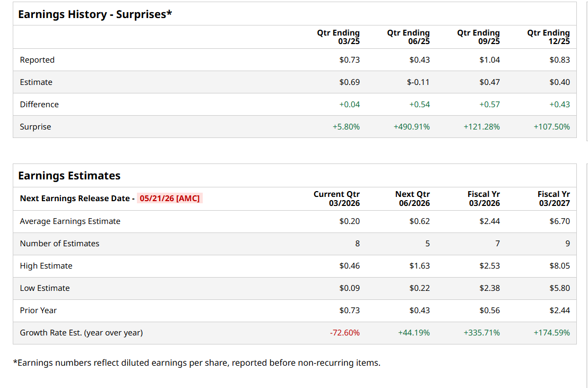Click the diluted earnings per share footnote

click(196, 363)
